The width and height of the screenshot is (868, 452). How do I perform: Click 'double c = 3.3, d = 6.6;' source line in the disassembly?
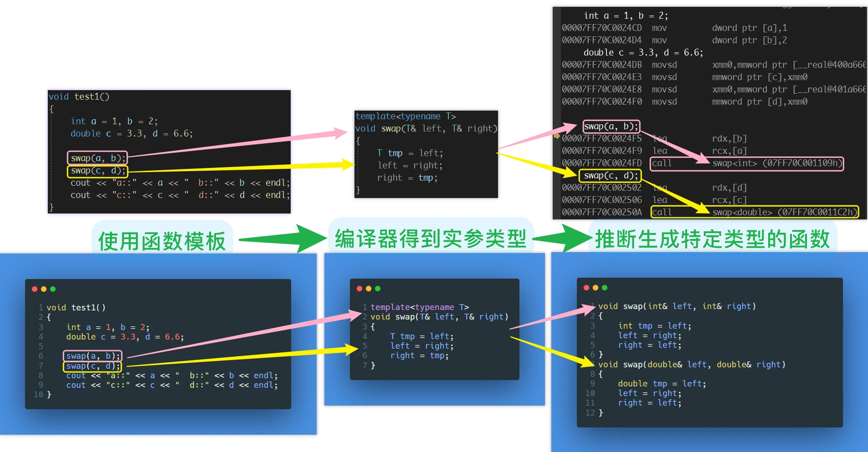pyautogui.click(x=643, y=52)
